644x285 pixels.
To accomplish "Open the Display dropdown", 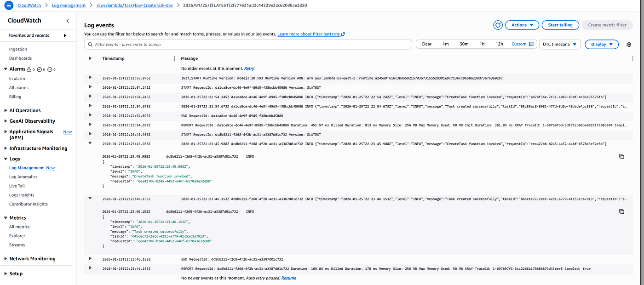I will (x=602, y=44).
